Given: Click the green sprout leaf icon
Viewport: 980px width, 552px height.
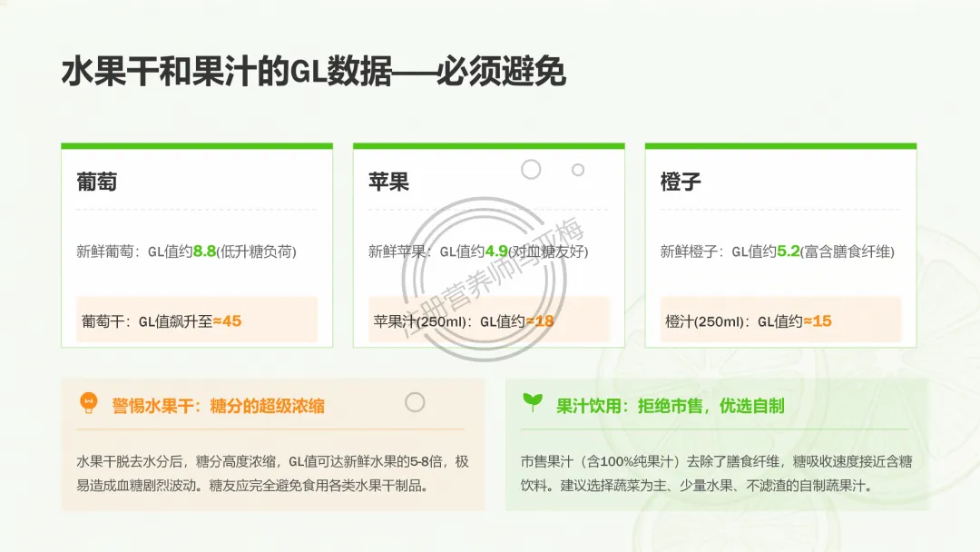Looking at the screenshot, I should pos(533,402).
